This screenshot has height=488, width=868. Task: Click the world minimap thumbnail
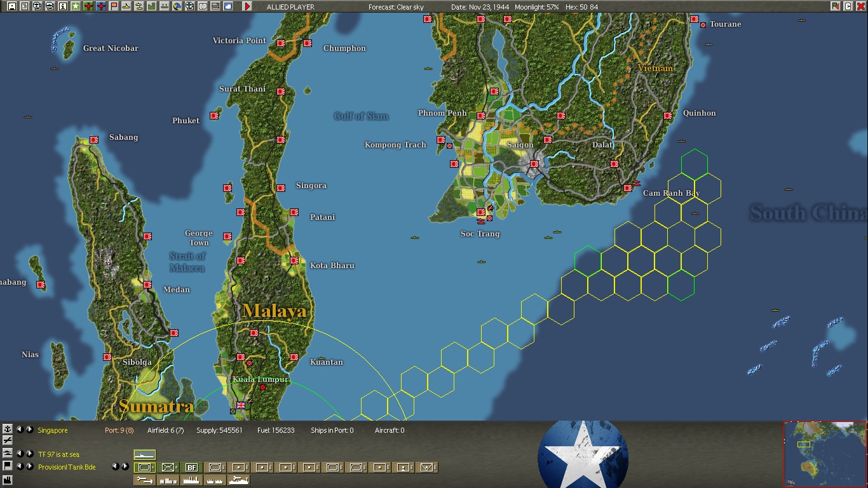pos(825,454)
